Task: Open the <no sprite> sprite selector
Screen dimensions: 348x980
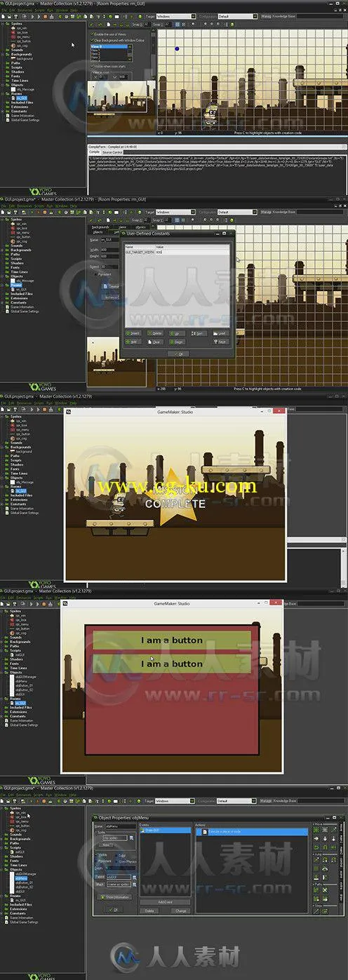Action: (115, 838)
